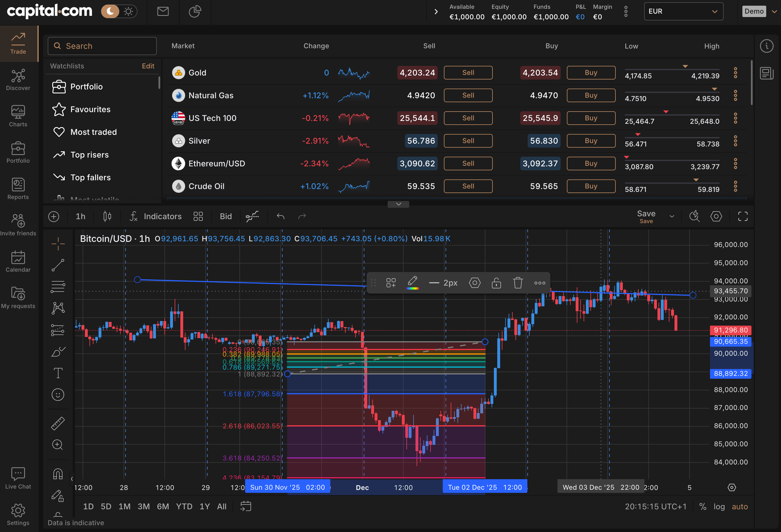Open chart type candlestick selector
The width and height of the screenshot is (781, 532).
tap(107, 216)
